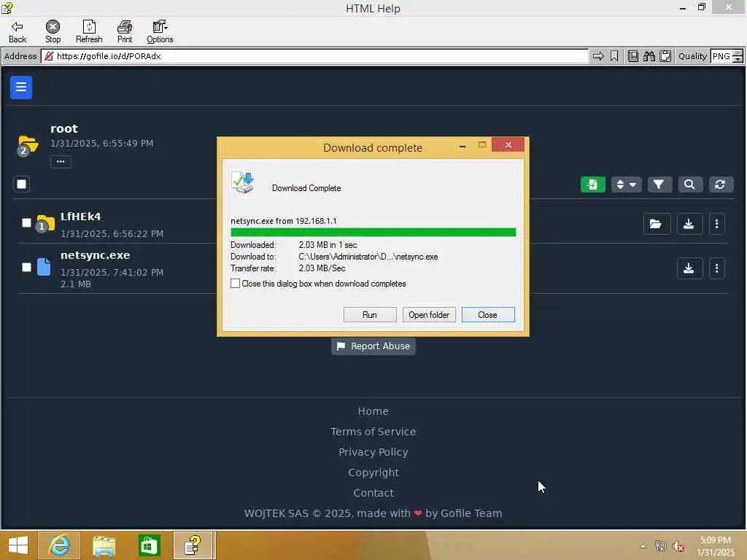Open the LfHEk4 folder name
Viewport: 747px width, 560px height.
click(x=80, y=217)
